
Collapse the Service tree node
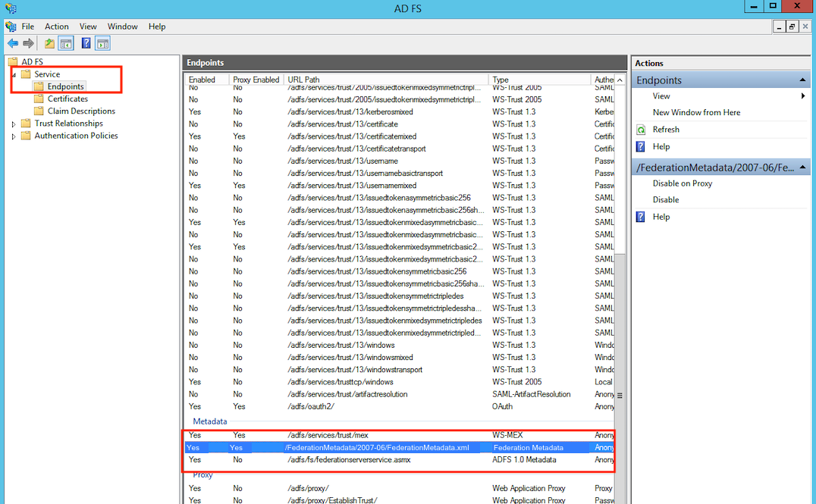pos(14,74)
